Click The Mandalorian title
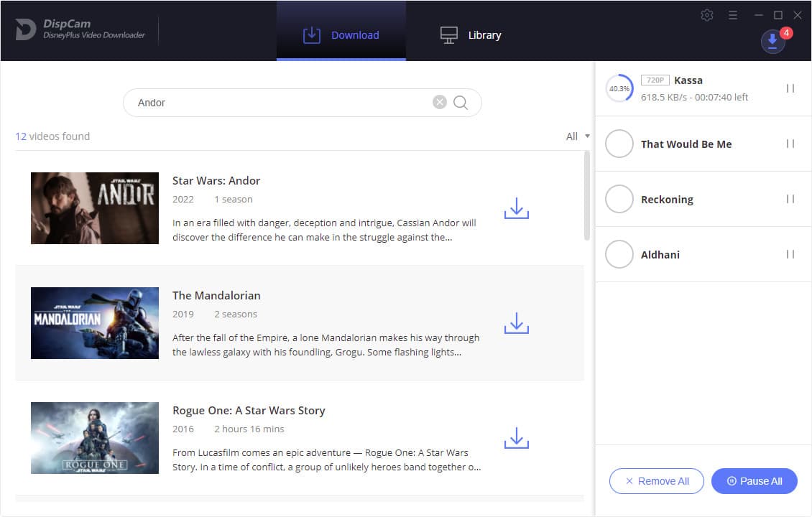The height and width of the screenshot is (517, 812). (216, 296)
